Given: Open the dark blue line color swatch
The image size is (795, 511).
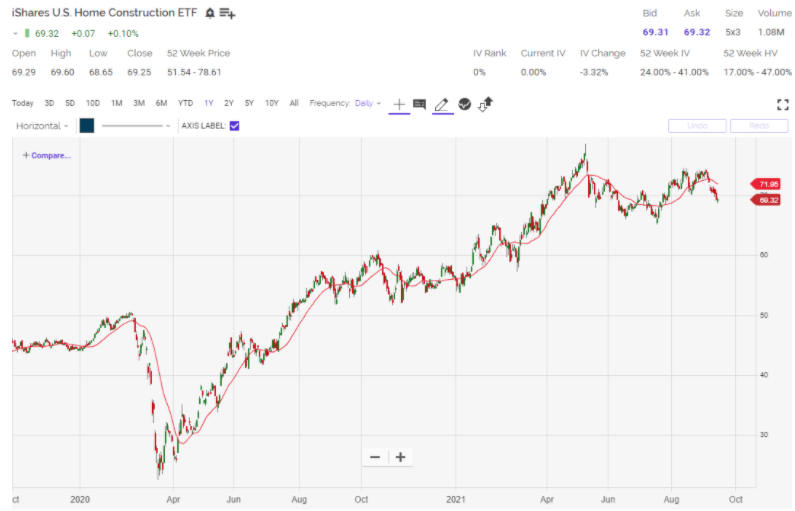Looking at the screenshot, I should [87, 126].
